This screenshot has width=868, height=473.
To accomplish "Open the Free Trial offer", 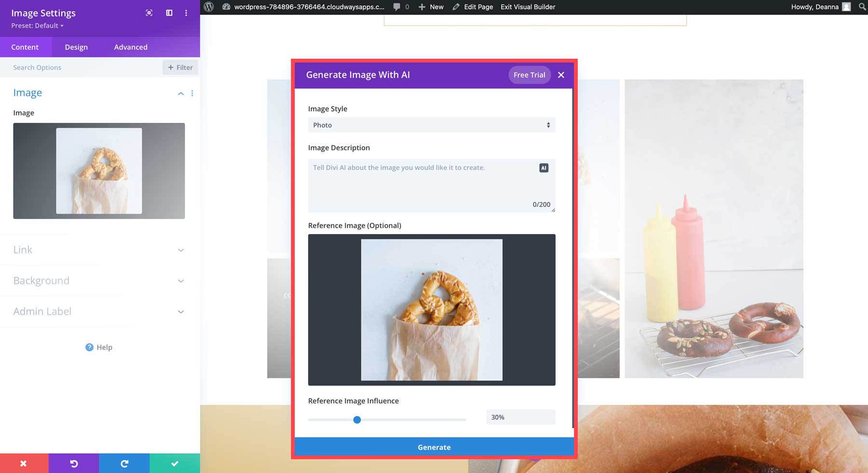I will (x=529, y=75).
